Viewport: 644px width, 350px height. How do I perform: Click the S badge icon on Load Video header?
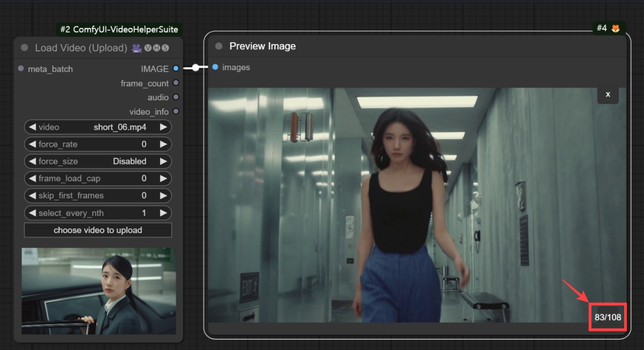[165, 48]
